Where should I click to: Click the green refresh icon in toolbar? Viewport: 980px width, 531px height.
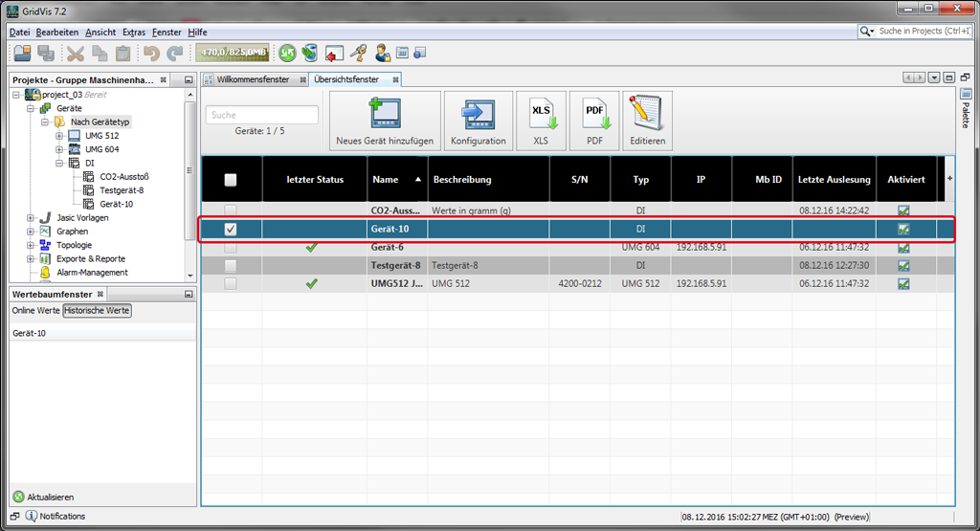(286, 53)
